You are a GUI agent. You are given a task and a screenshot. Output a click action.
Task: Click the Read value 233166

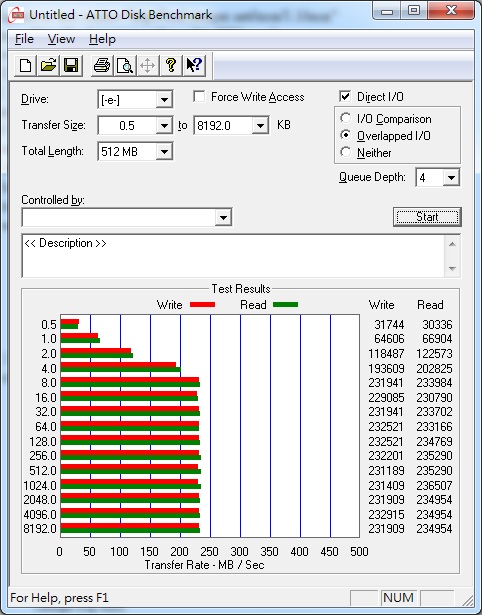[x=435, y=427]
